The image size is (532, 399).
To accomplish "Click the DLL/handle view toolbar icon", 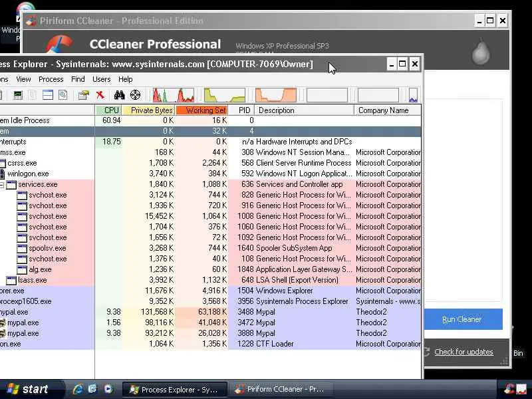I will (x=63, y=95).
